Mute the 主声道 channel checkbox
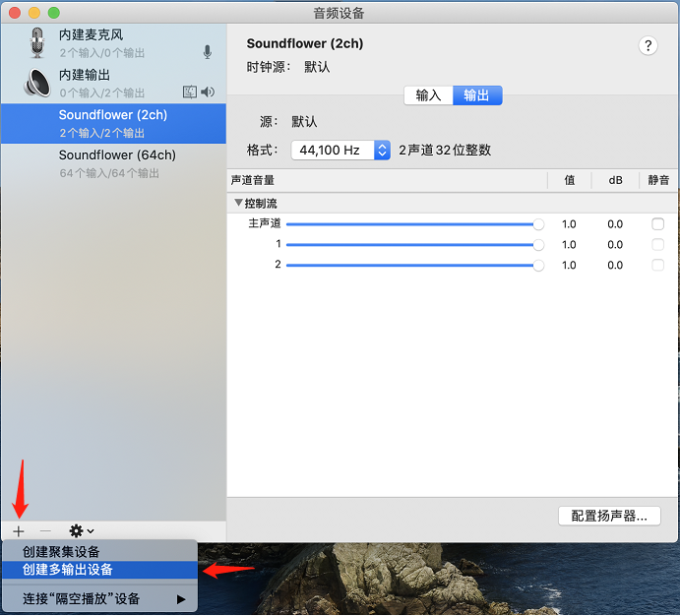Screen dimensions: 680x616 click(x=658, y=224)
